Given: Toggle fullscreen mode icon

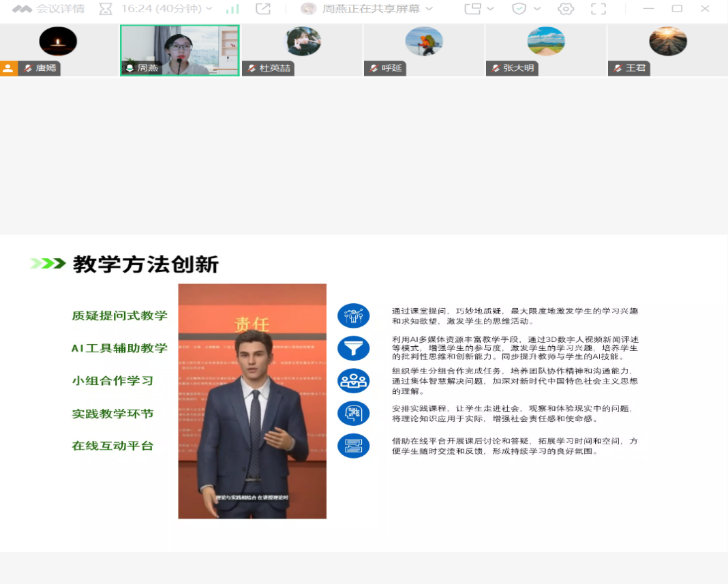Looking at the screenshot, I should click(x=598, y=9).
